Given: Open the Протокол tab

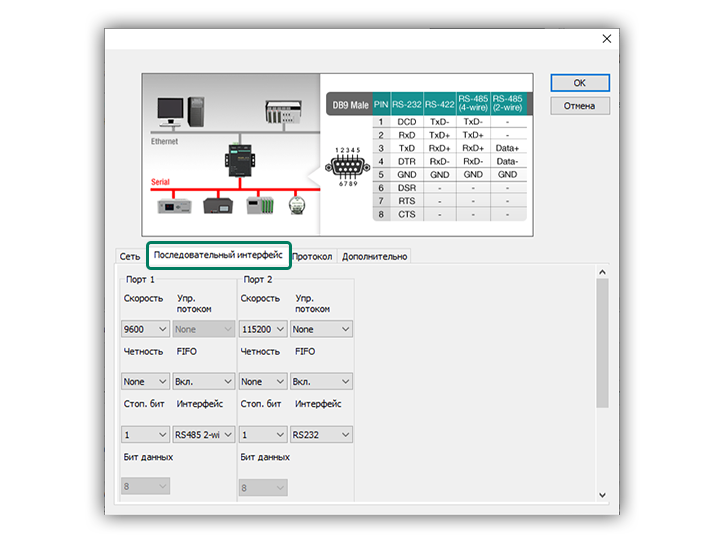Looking at the screenshot, I should pyautogui.click(x=312, y=256).
